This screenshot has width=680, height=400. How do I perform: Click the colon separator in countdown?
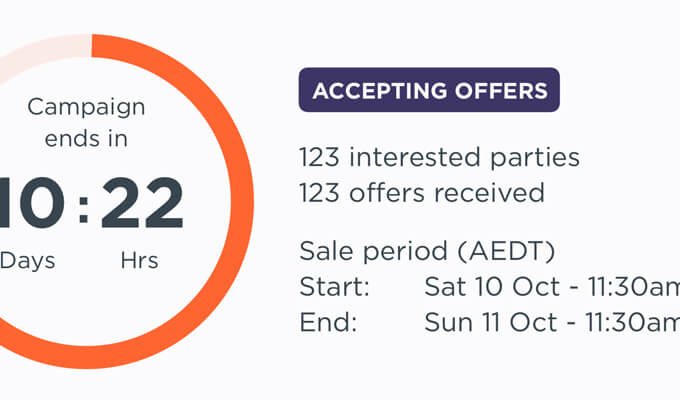(83, 210)
